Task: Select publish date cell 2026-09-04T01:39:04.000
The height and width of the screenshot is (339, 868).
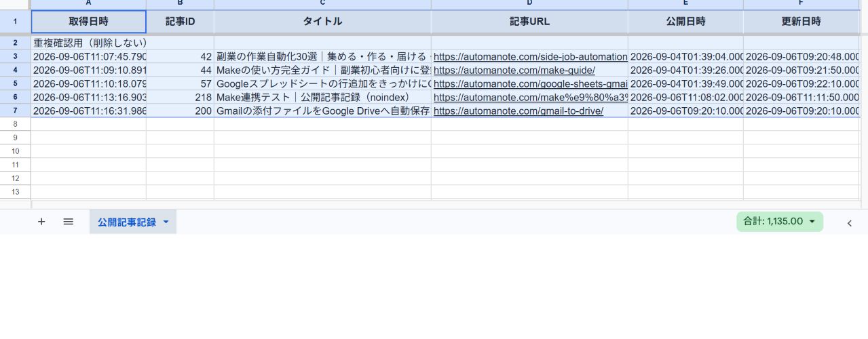Action: pos(685,57)
